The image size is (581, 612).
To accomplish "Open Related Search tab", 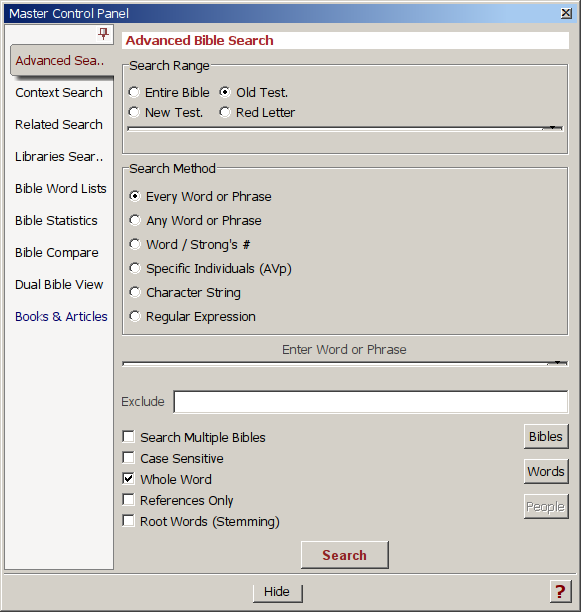I will pos(59,125).
